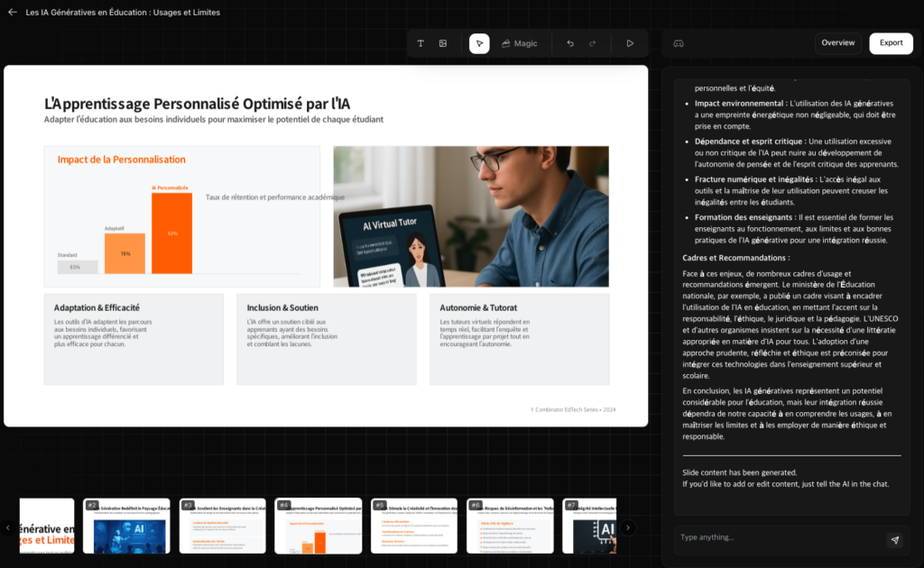Open the Magic edit tool

pos(519,43)
